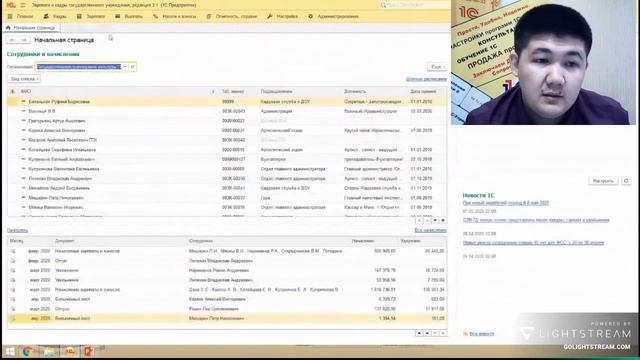Click the hamburger functions menu icon in title bar

(23, 5)
